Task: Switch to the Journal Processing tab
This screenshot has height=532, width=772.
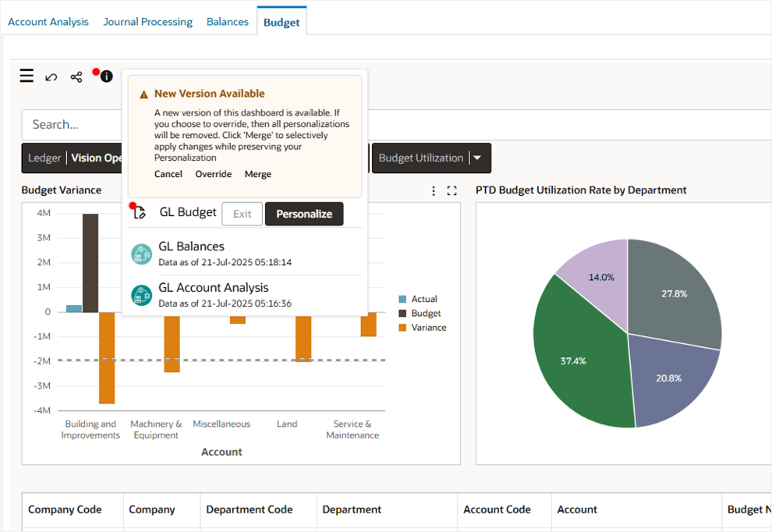Action: point(148,22)
